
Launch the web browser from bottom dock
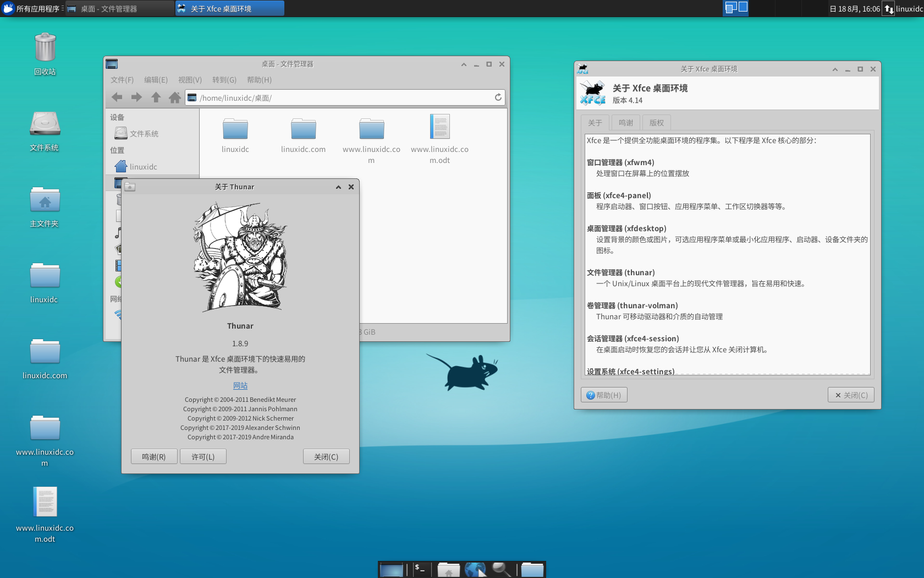click(x=475, y=569)
